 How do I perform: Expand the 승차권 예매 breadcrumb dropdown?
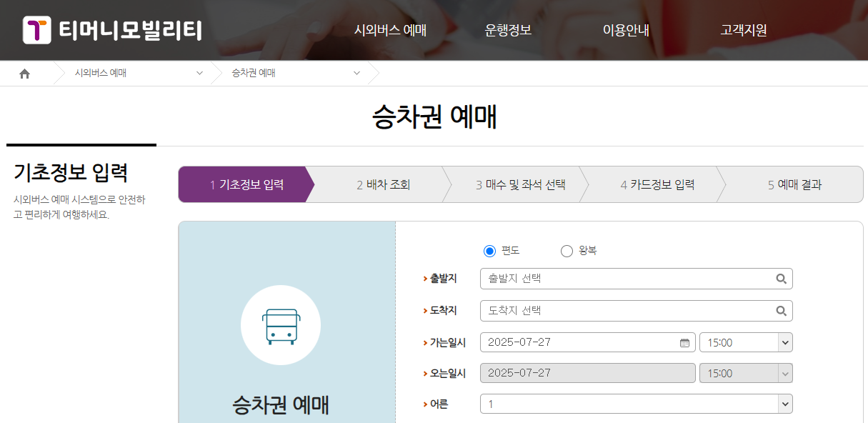tap(356, 73)
